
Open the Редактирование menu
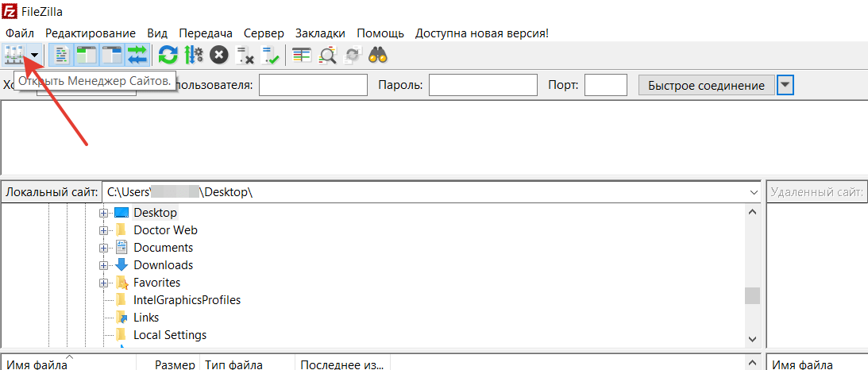pos(91,33)
